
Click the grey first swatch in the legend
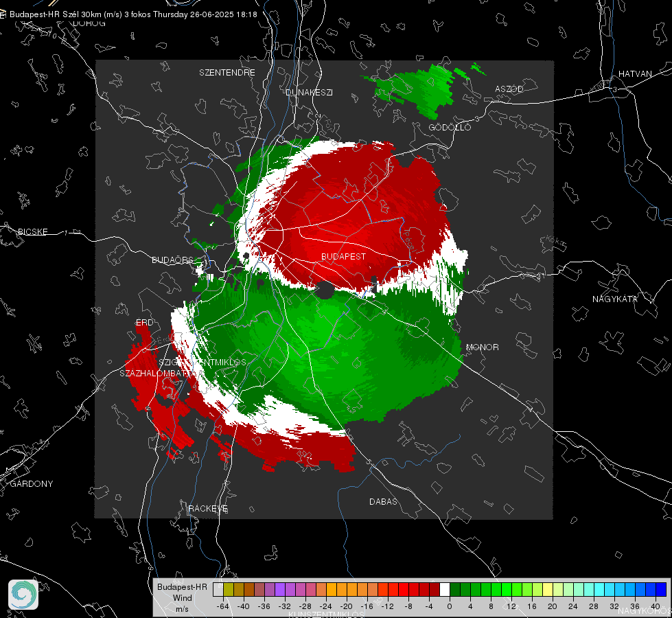click(x=218, y=589)
